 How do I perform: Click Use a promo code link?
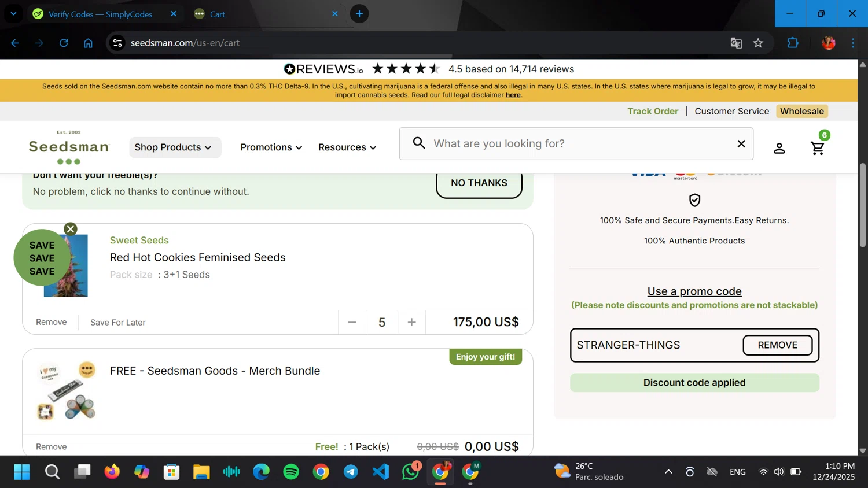(694, 291)
